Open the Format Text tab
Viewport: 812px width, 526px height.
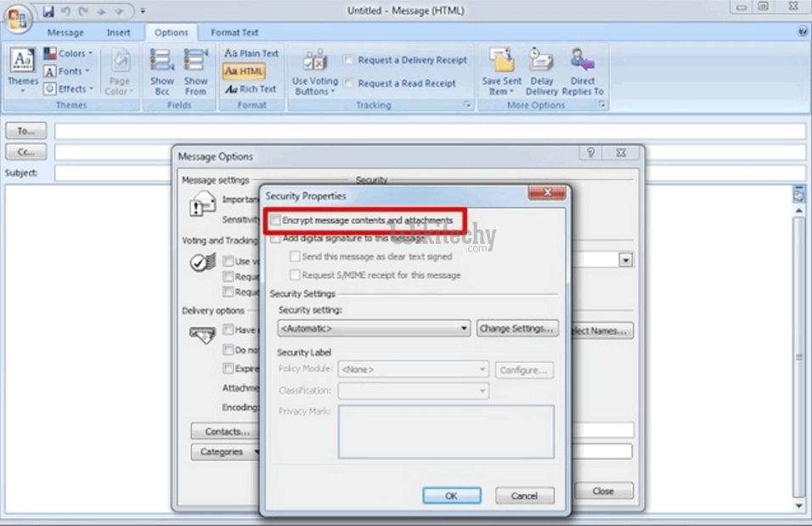pos(234,33)
